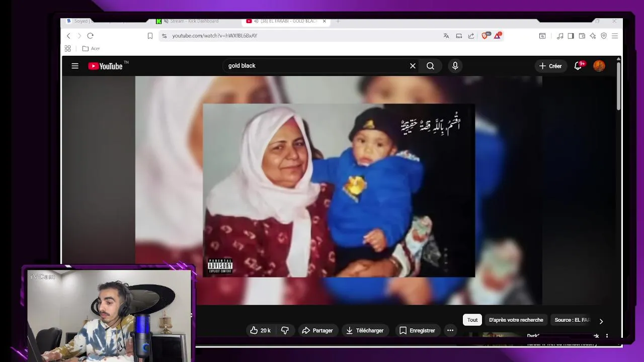644x362 pixels.
Task: Close the EL FARABI - GOLD BLACK tab
Action: [x=325, y=21]
